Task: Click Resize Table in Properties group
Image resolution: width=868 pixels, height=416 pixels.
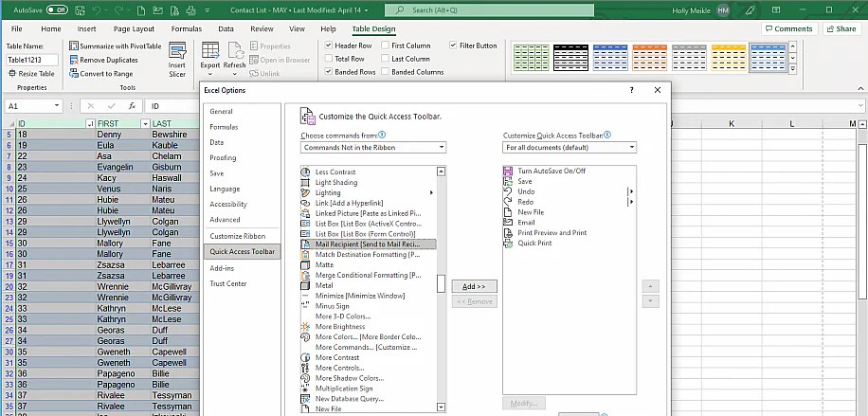Action: click(31, 74)
